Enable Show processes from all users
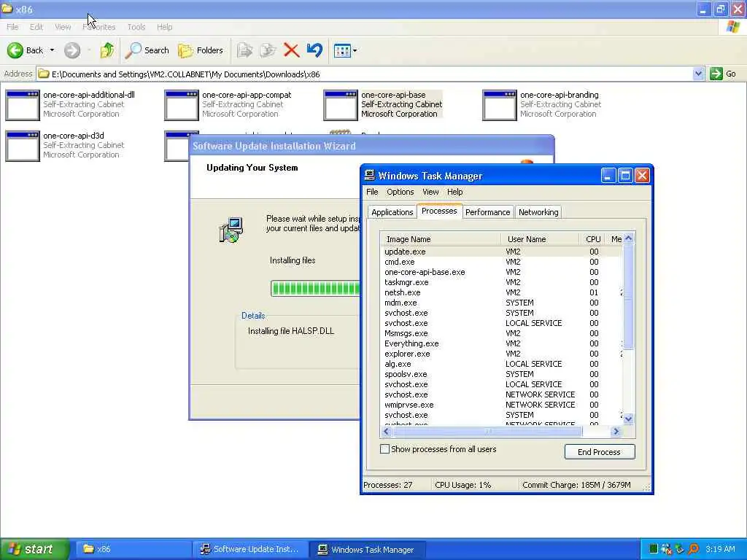This screenshot has height=560, width=747. [x=384, y=449]
